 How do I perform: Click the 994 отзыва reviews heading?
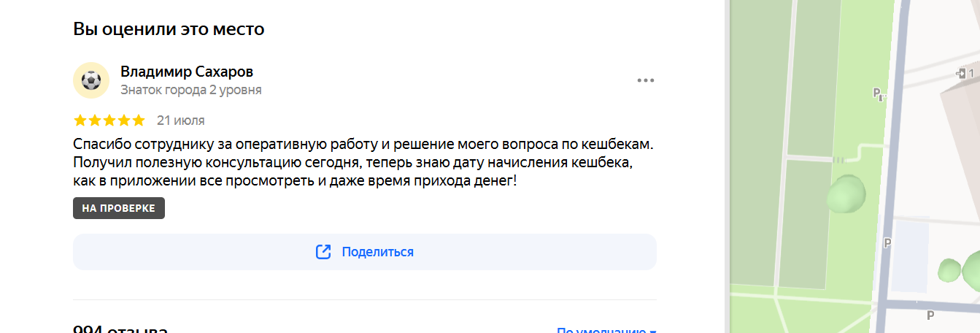pos(120,329)
